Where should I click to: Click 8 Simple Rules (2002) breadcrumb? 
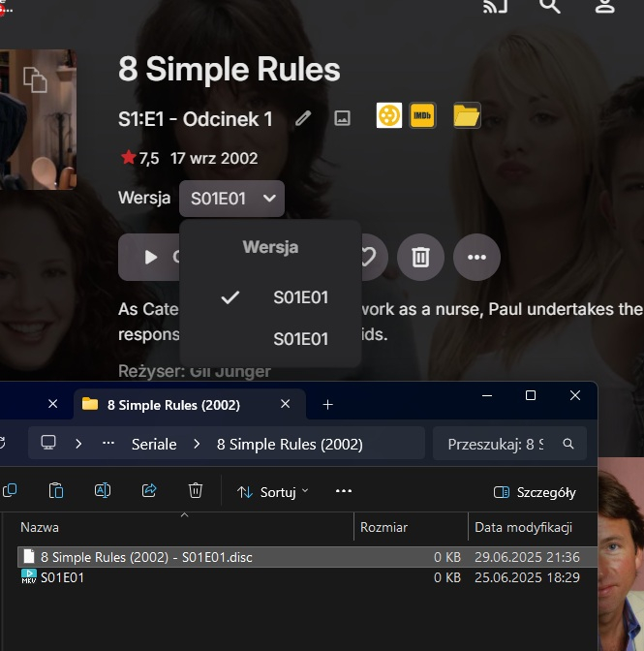[290, 445]
